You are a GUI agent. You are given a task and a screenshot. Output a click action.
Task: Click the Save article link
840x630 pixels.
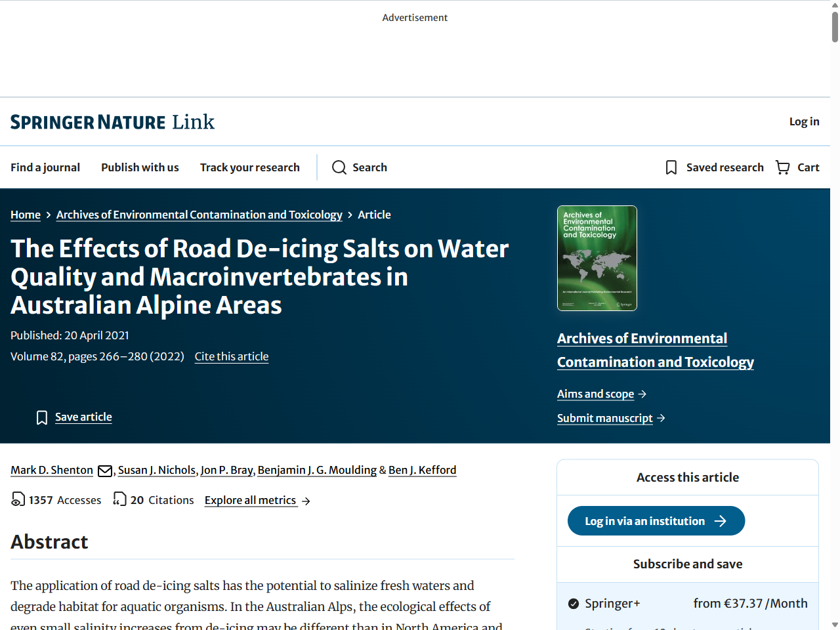pyautogui.click(x=83, y=417)
